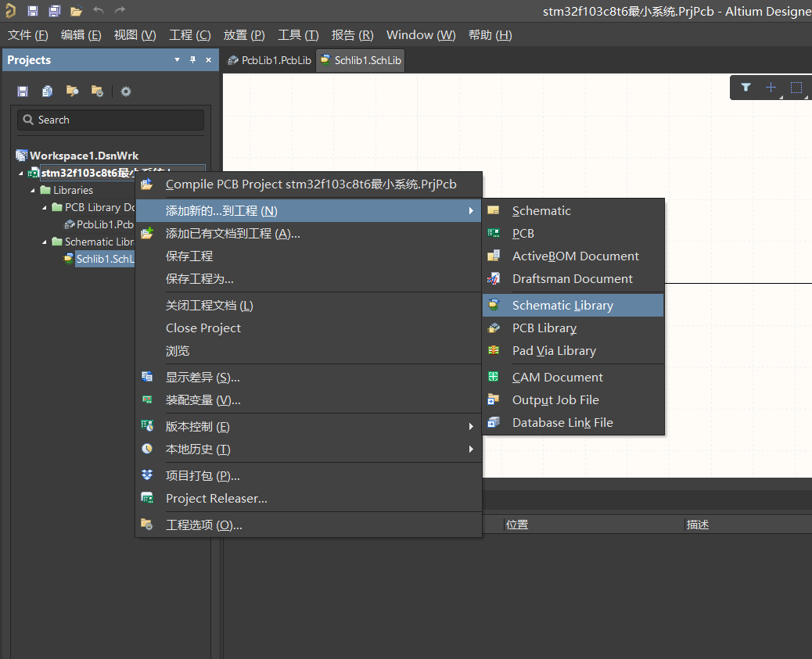Pin the Projects panel with the pin icon
Image resolution: width=812 pixels, height=659 pixels.
192,60
